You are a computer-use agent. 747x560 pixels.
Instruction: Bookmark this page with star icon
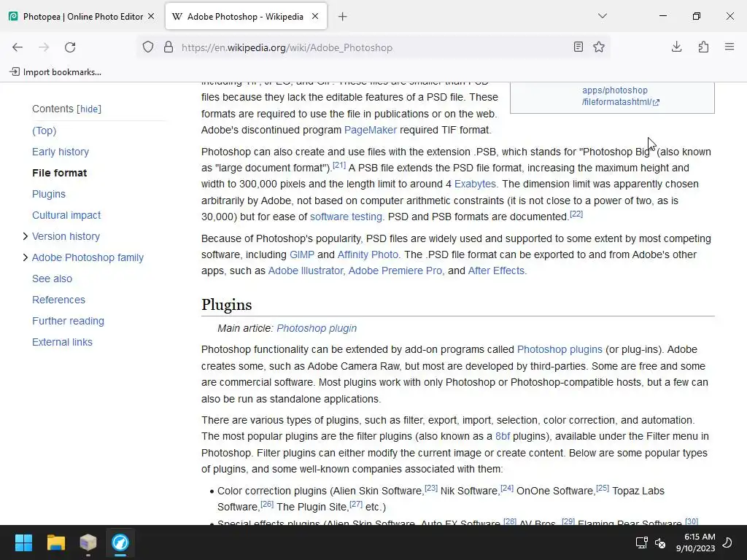(x=599, y=47)
